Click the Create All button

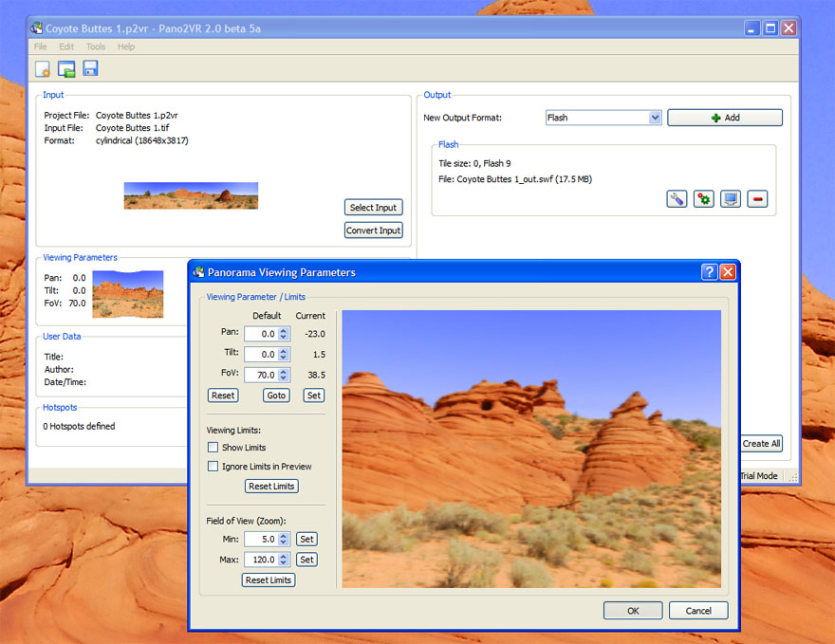tap(762, 443)
